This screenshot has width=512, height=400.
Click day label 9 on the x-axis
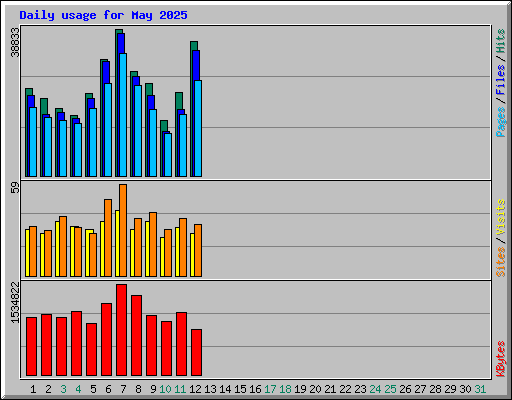point(153,389)
